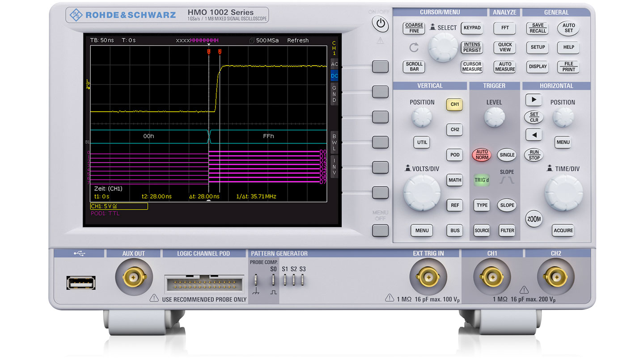Open the HELP function

568,48
